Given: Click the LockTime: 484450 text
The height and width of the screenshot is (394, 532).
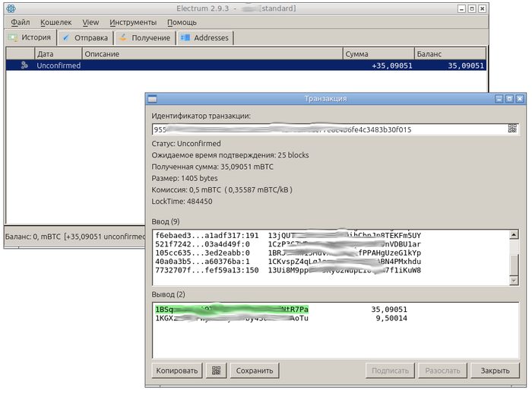Looking at the screenshot, I should coord(182,202).
